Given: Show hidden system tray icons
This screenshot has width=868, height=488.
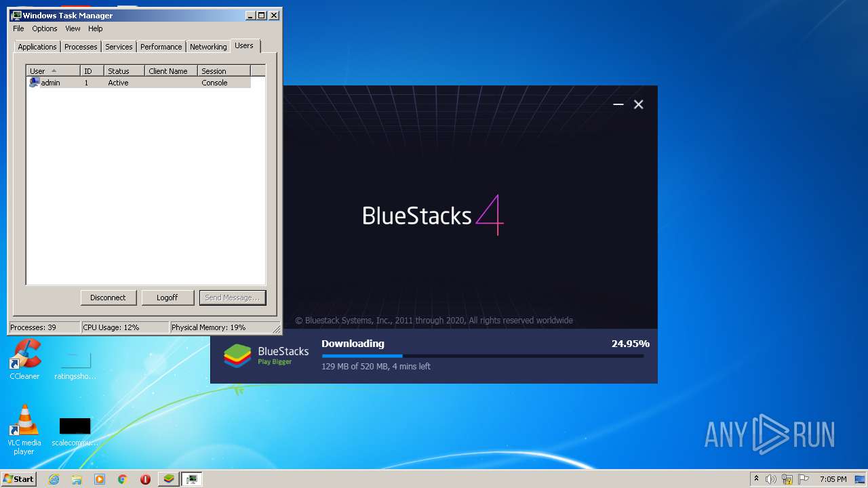Looking at the screenshot, I should 756,479.
